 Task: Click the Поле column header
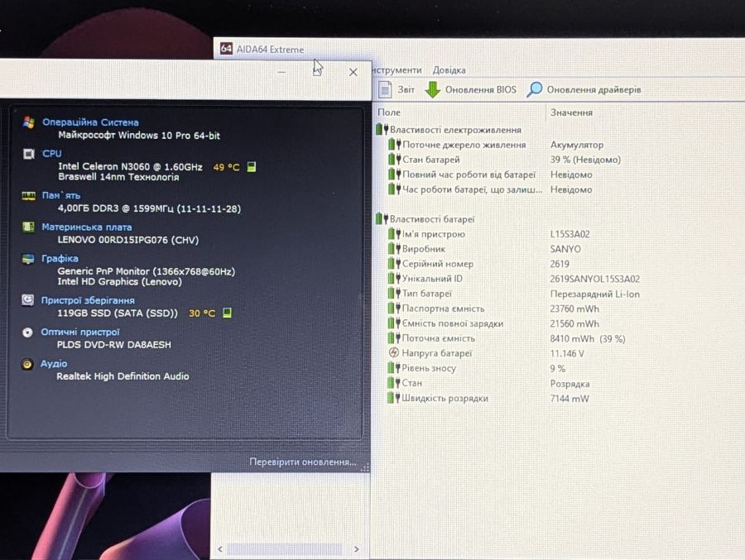(389, 112)
